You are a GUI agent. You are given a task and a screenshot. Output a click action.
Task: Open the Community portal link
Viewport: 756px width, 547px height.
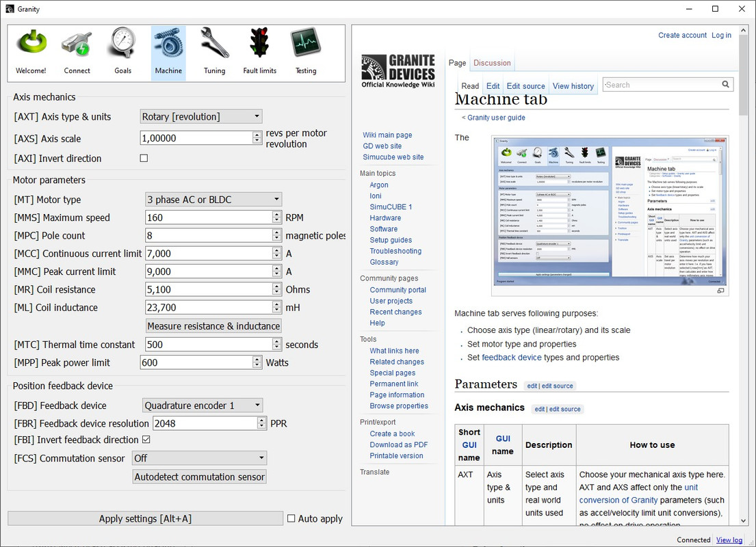click(397, 290)
